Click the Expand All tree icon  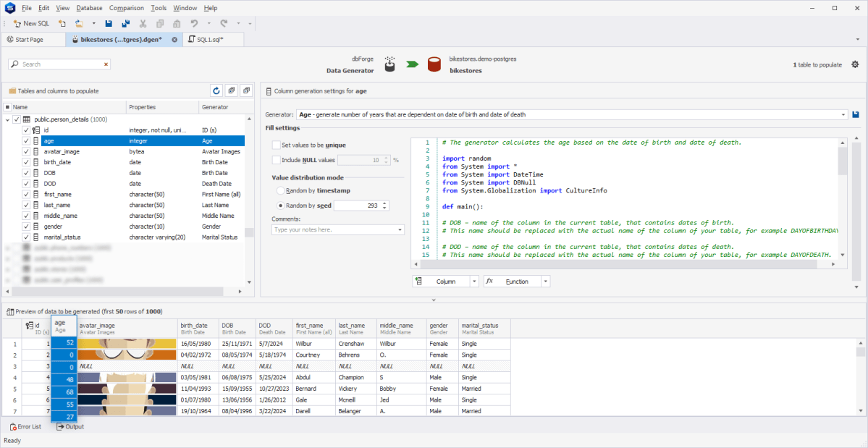232,90
